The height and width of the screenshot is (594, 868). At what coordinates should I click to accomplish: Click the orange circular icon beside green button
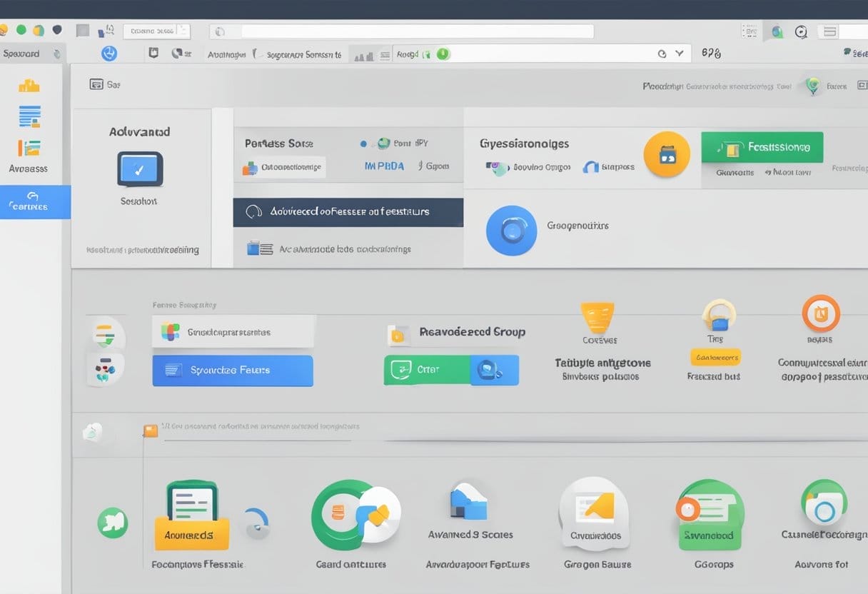pyautogui.click(x=667, y=154)
